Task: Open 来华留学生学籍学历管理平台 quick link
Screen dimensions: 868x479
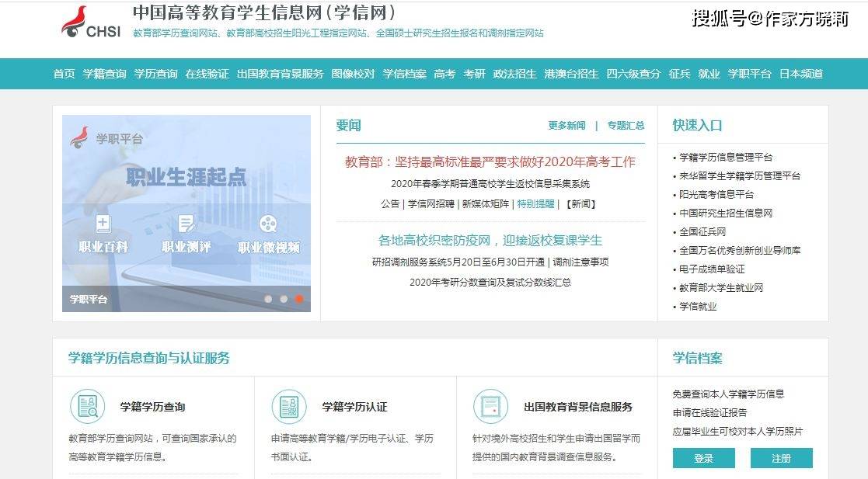Action: tap(740, 176)
